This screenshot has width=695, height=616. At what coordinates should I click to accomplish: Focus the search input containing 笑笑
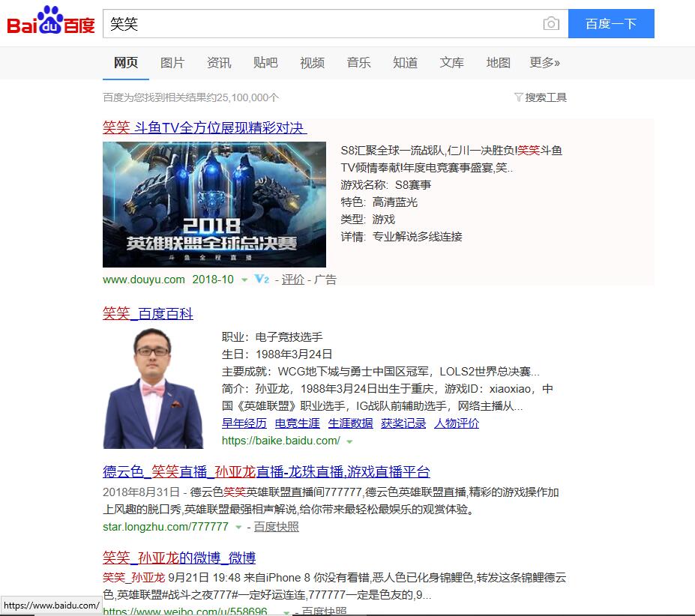point(336,23)
